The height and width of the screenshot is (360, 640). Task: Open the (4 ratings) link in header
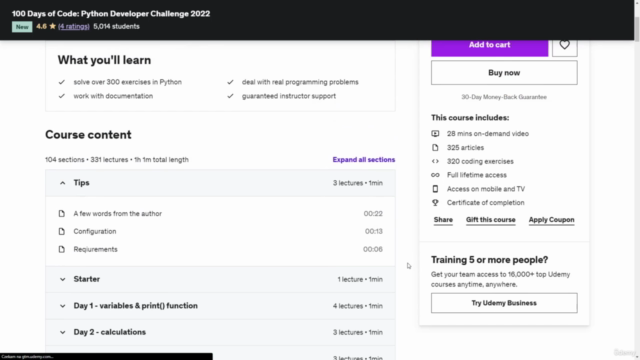pyautogui.click(x=73, y=27)
